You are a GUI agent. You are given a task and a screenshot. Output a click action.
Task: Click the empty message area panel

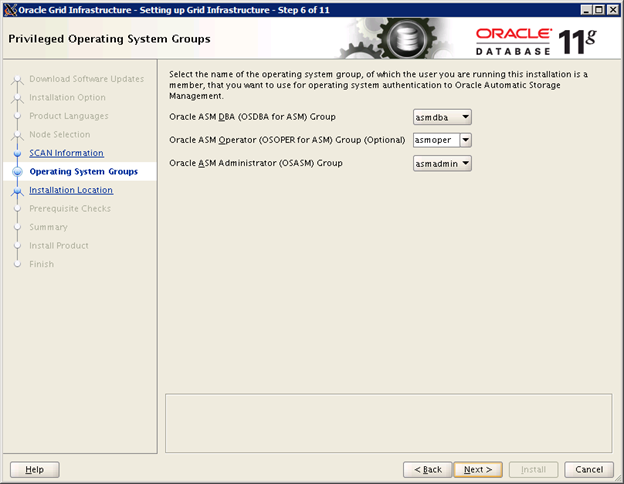click(388, 423)
